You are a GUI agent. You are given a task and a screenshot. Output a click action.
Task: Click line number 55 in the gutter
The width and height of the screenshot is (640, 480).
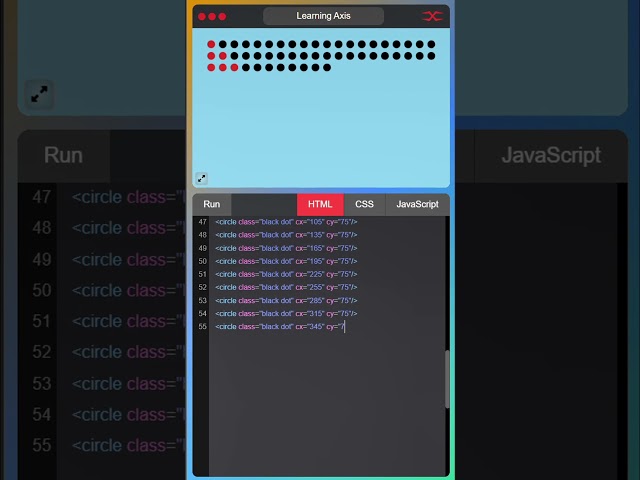pyautogui.click(x=202, y=327)
